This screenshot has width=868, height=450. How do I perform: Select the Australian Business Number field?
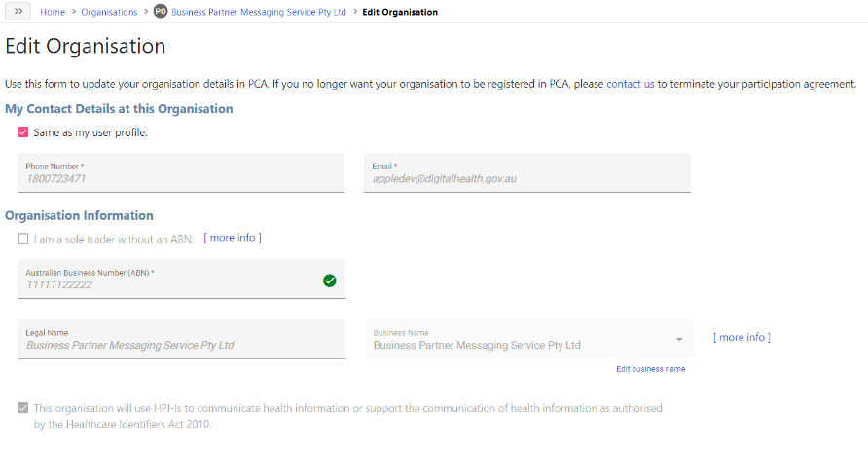click(x=182, y=280)
